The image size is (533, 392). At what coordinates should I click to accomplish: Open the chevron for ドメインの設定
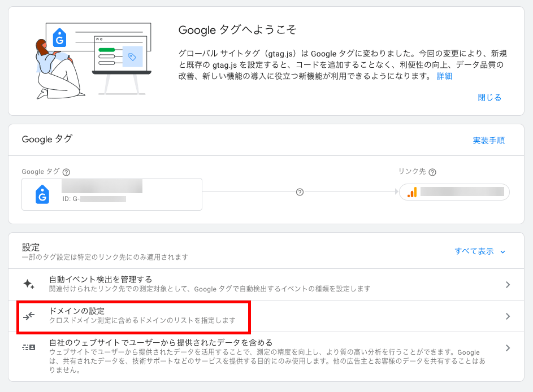tap(508, 316)
